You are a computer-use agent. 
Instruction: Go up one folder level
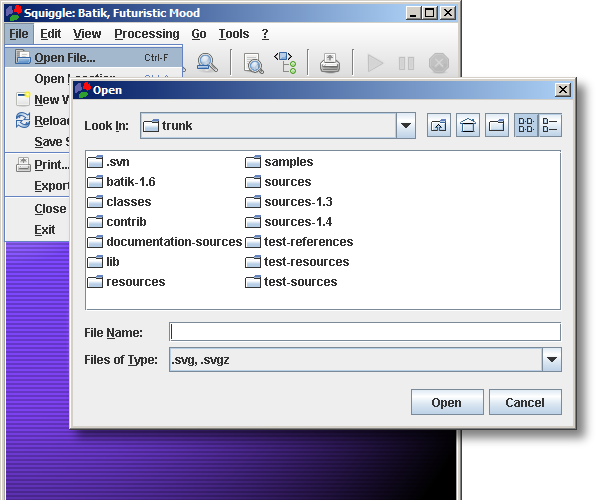439,125
